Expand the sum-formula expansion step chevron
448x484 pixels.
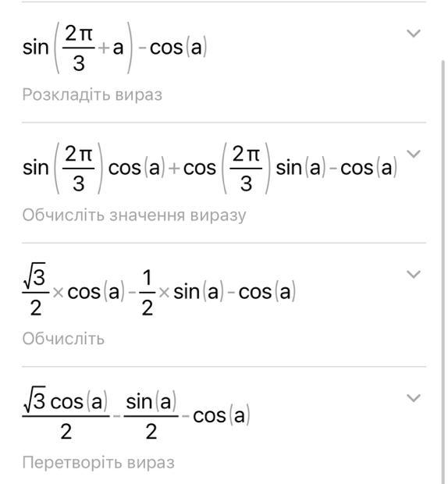pyautogui.click(x=414, y=154)
